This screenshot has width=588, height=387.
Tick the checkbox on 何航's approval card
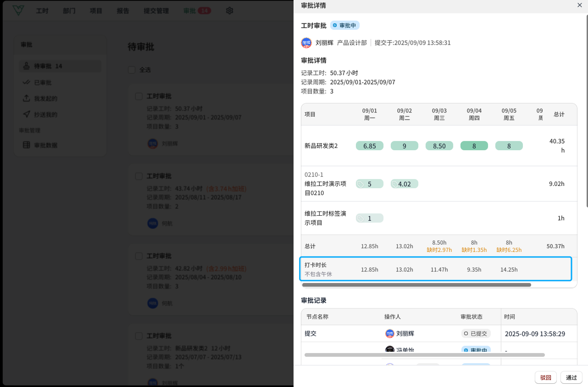coord(138,176)
